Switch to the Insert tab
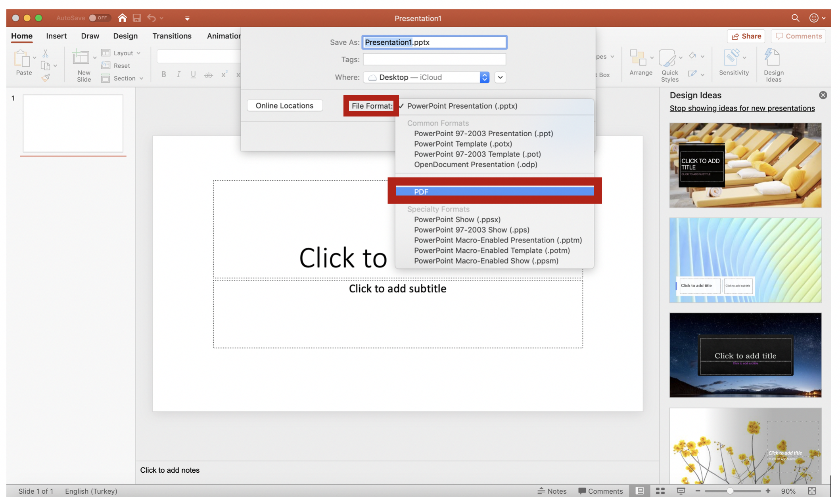The image size is (840, 504). [x=56, y=36]
